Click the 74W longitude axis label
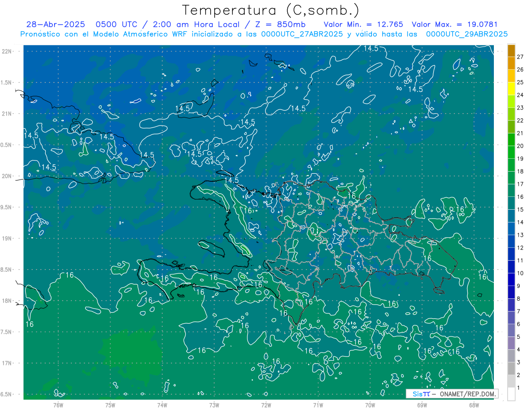The image size is (532, 411). (162, 405)
